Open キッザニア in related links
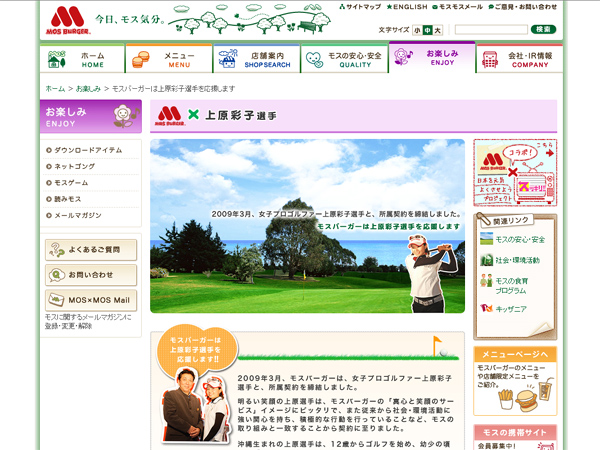600x450 pixels. pyautogui.click(x=511, y=309)
